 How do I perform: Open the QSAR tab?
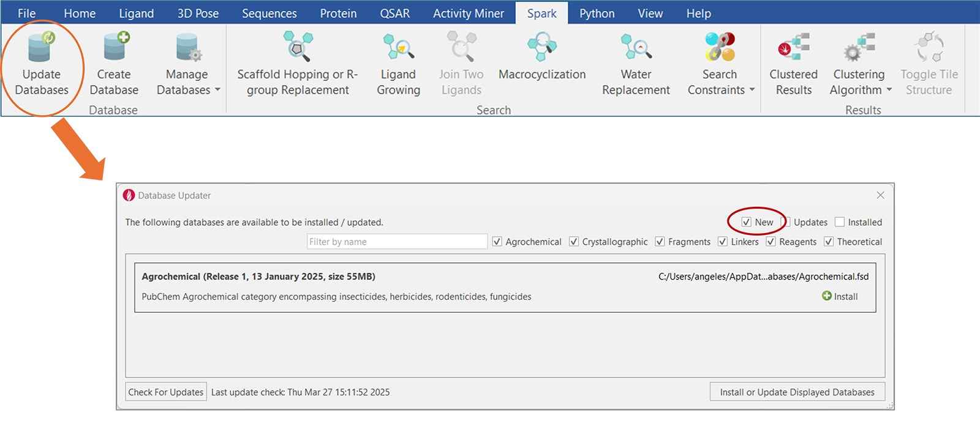395,13
